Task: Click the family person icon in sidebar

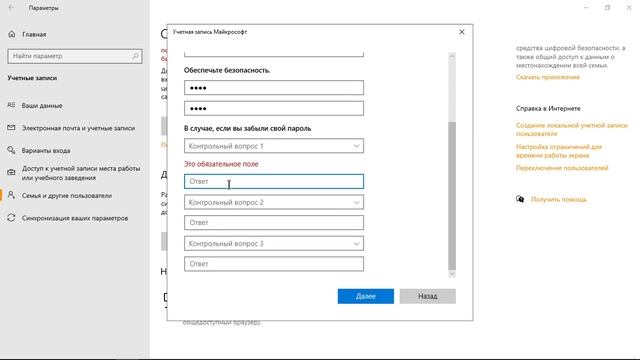Action: (x=11, y=195)
